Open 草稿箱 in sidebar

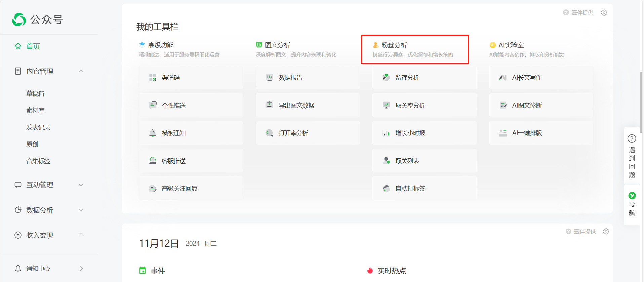coord(35,93)
